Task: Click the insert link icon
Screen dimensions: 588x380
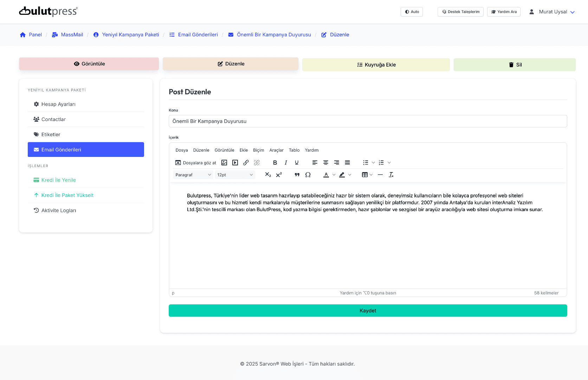Action: tap(246, 163)
